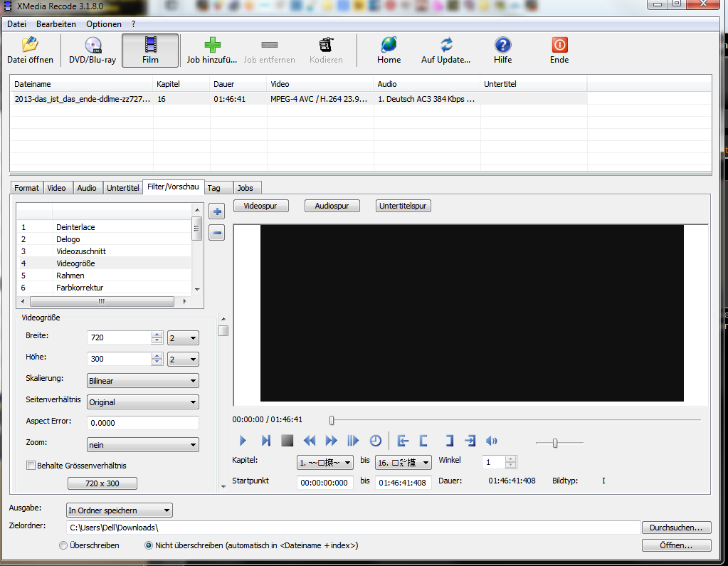Click the Videospur button

260,206
